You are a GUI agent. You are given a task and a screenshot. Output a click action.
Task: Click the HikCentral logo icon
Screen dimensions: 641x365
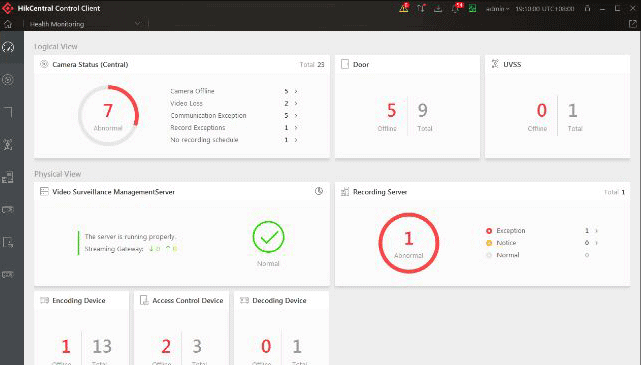tap(8, 8)
